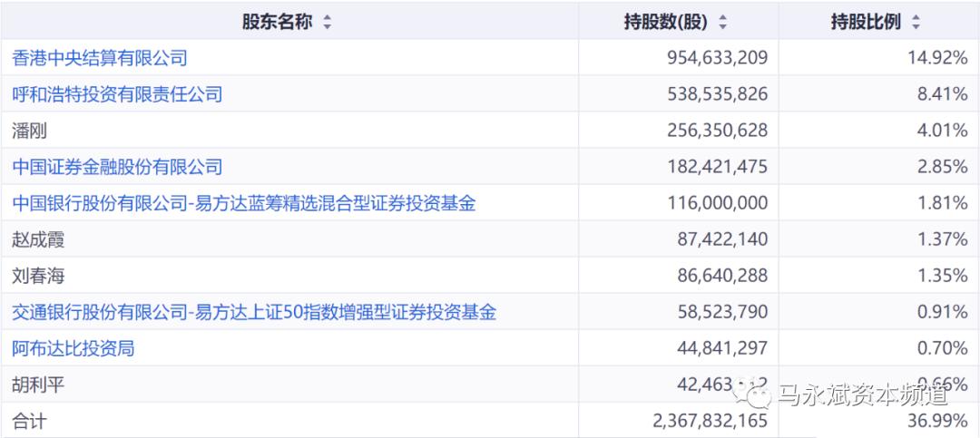This screenshot has height=438, width=980.
Task: Select the share count 58,523,790
Action: (x=722, y=312)
